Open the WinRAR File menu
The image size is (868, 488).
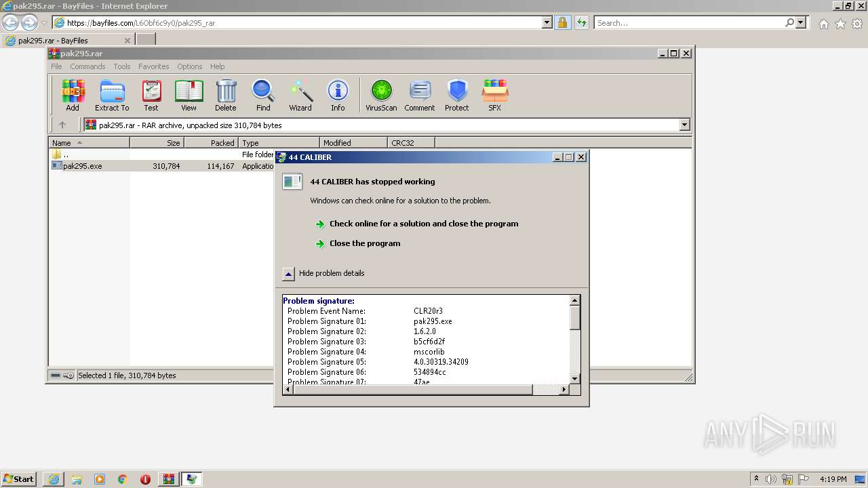pyautogui.click(x=56, y=66)
